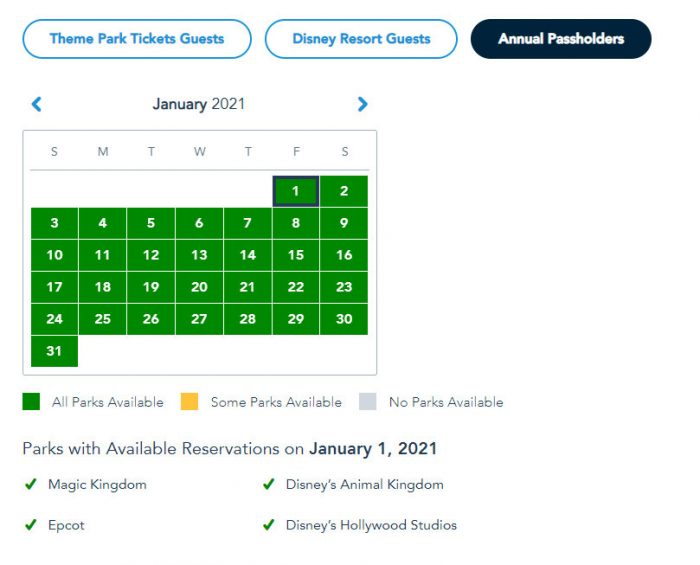The width and height of the screenshot is (700, 565).
Task: Select January 1 on the calendar
Action: [296, 191]
